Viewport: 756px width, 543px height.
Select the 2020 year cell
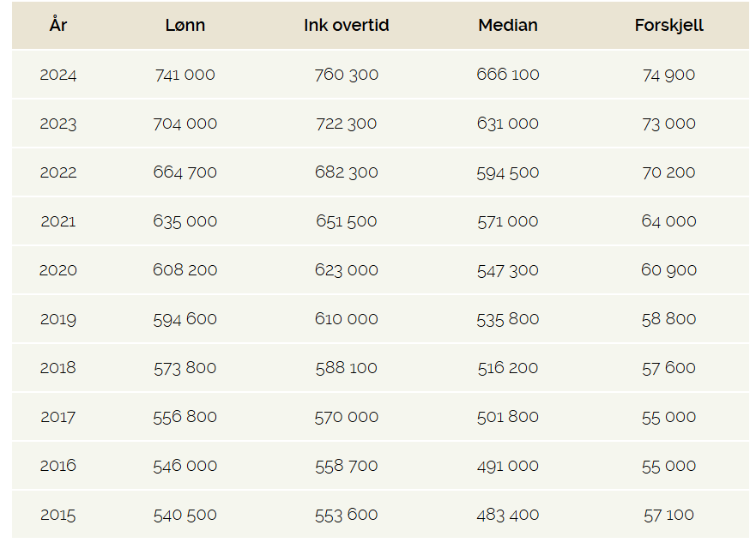tap(57, 270)
